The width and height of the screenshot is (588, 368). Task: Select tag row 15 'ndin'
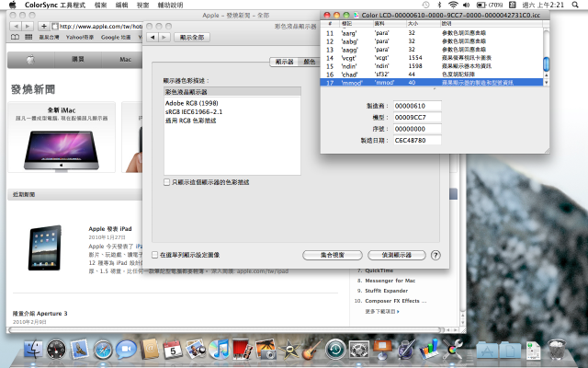[x=431, y=66]
